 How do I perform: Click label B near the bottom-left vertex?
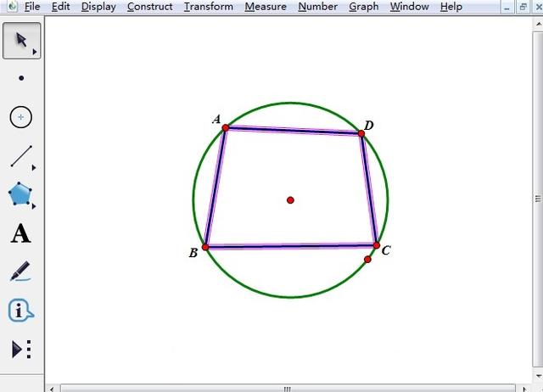pos(193,253)
